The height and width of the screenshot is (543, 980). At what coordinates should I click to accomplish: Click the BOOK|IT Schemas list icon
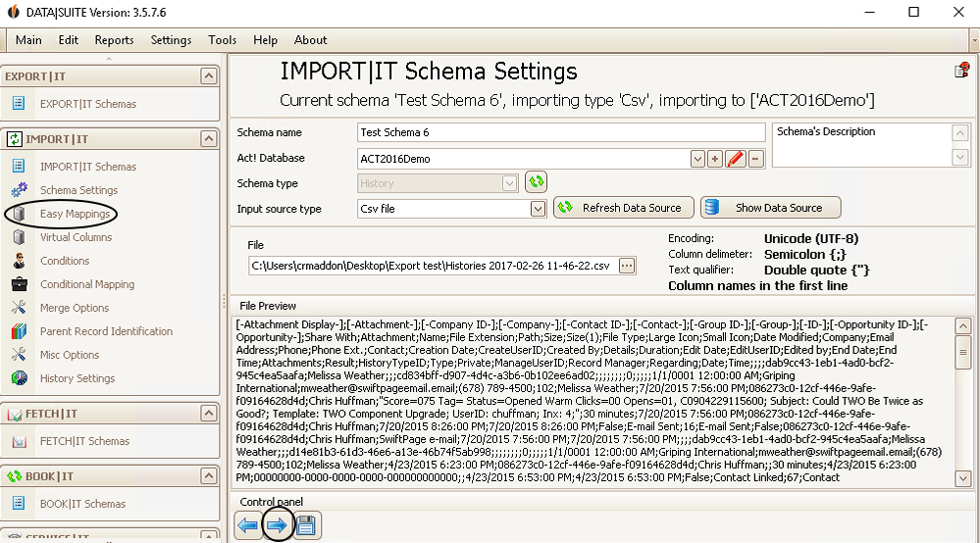[19, 503]
